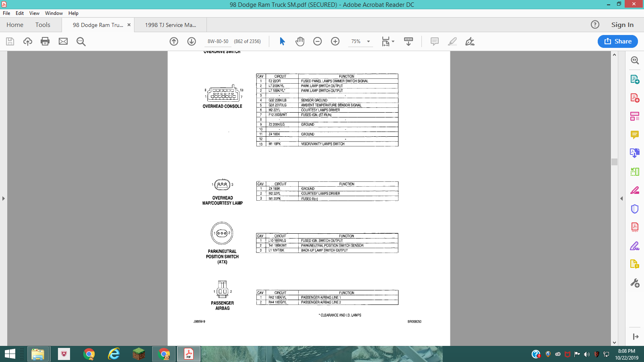Add a sticky note comment
Image resolution: width=644 pixels, height=362 pixels.
pos(435,41)
